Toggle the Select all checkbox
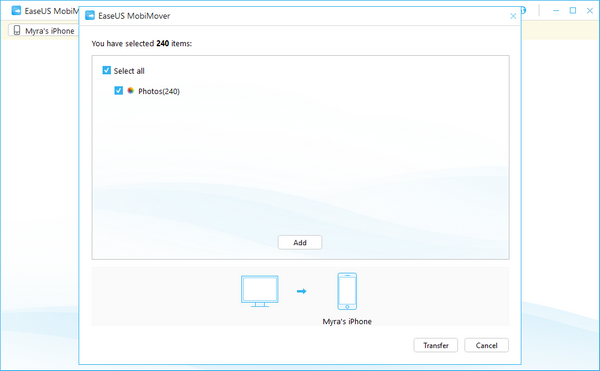 [106, 70]
